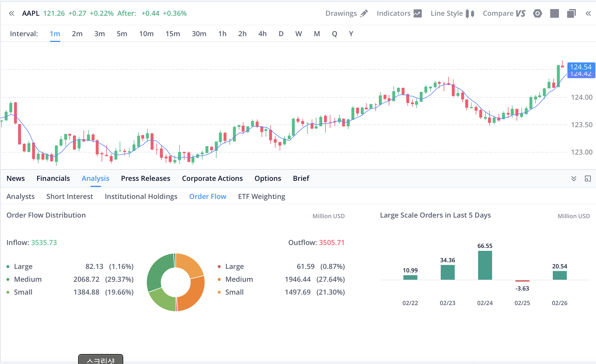
Task: Open Compare VS tool
Action: [504, 13]
